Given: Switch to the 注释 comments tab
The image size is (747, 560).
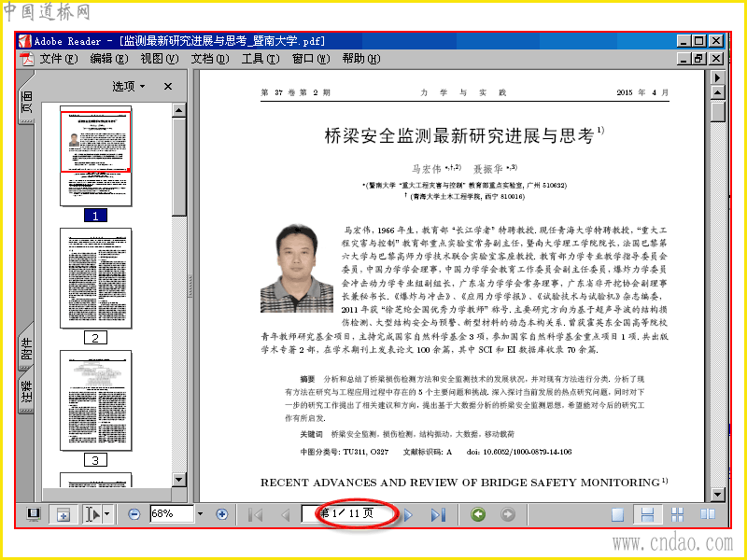Looking at the screenshot, I should click(26, 391).
